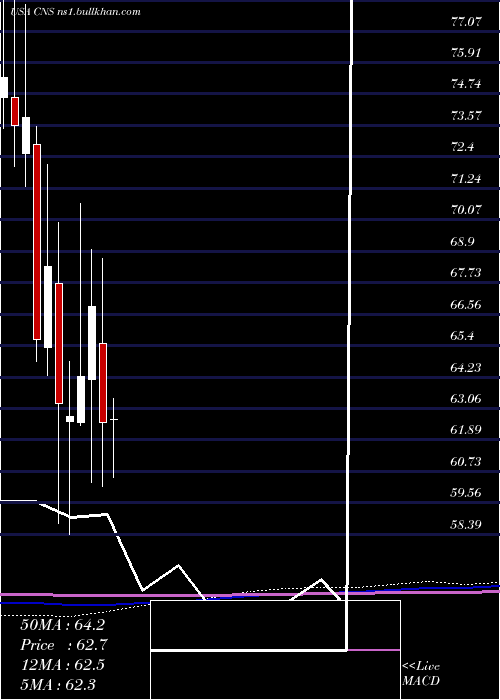Click the 12MA : 62.5 reading

point(62,665)
